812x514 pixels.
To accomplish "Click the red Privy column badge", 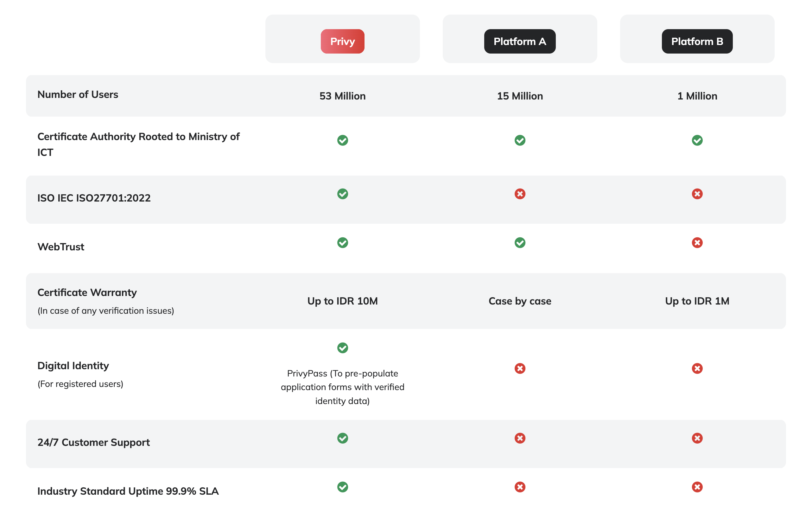I will pos(342,41).
